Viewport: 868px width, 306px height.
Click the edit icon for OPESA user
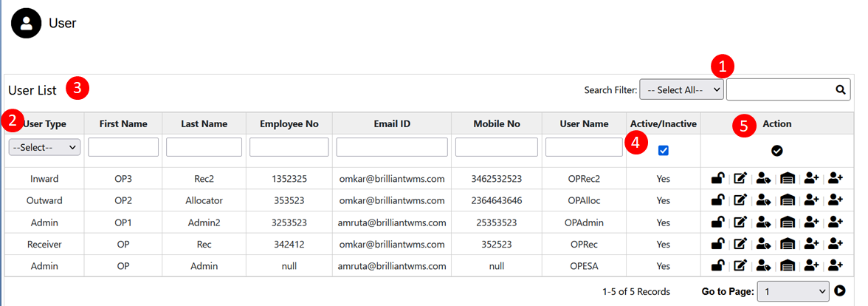pos(740,265)
